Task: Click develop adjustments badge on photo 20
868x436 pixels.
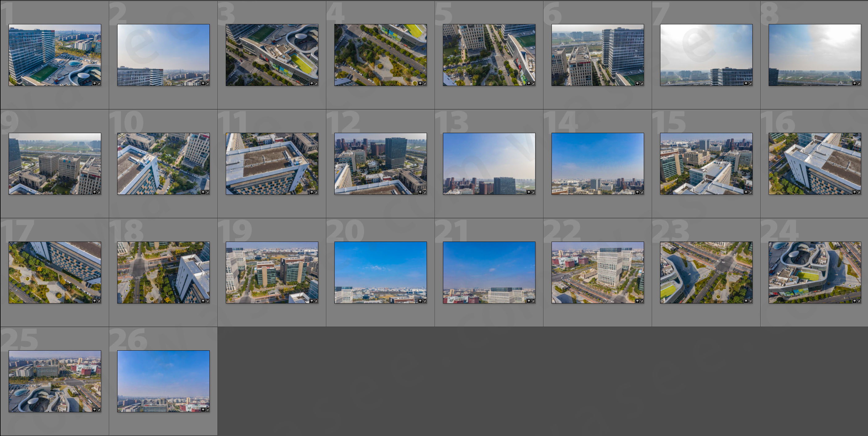Action: tap(424, 301)
